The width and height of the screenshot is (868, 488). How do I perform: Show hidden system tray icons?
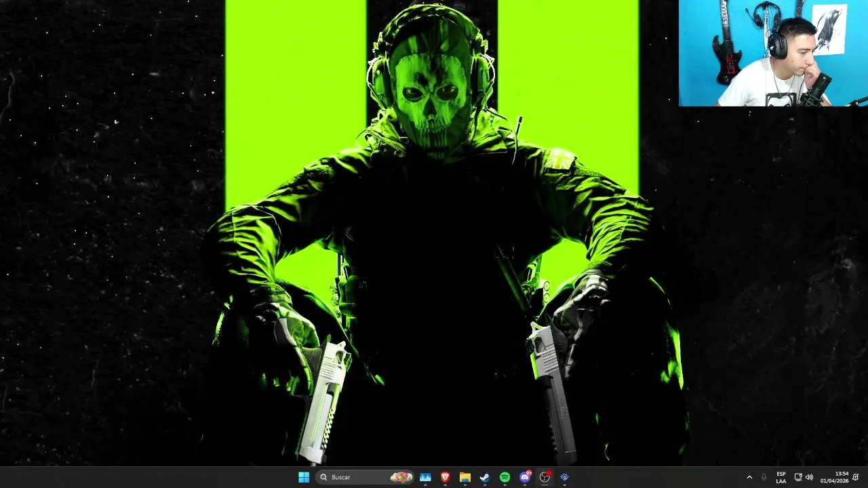click(x=749, y=477)
